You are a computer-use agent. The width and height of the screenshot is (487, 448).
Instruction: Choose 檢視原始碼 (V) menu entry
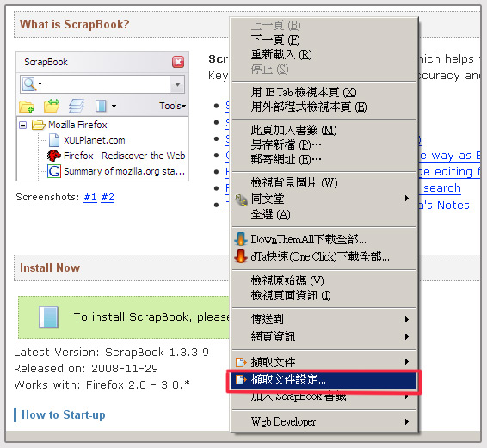click(x=324, y=280)
